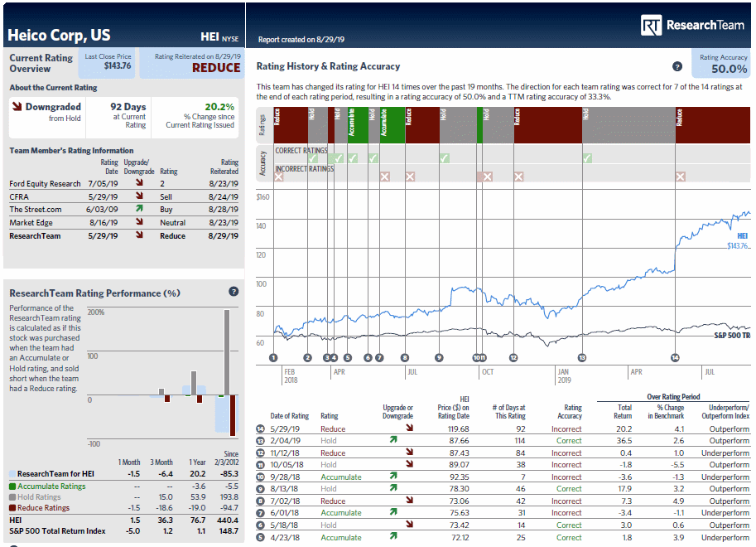756x547 pixels.
Task: Click gray Hold Ratings legend swatch
Action: (12, 497)
